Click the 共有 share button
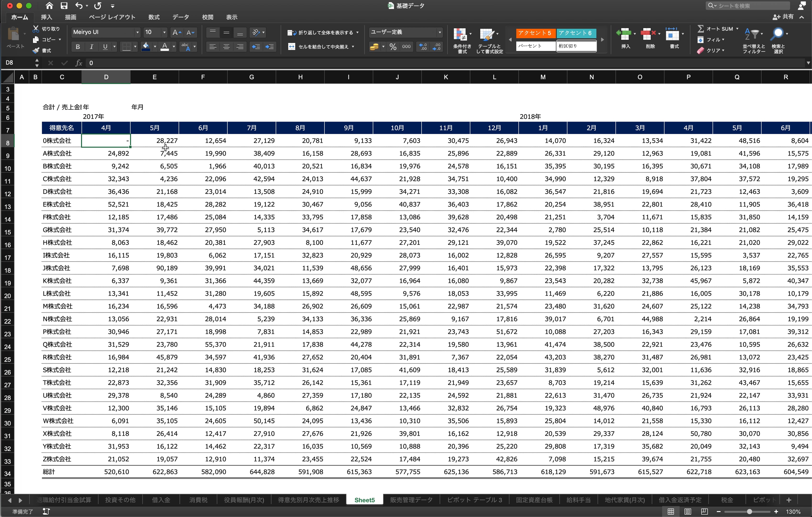The image size is (812, 517). pos(783,17)
